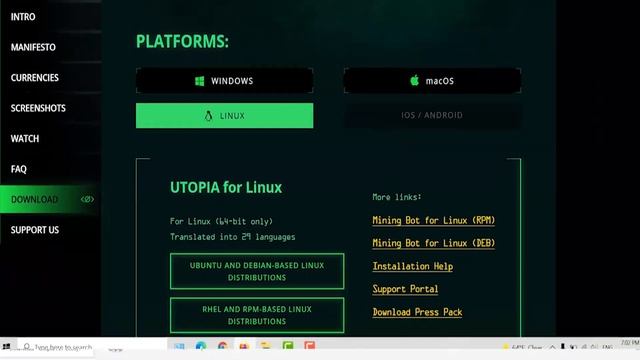The width and height of the screenshot is (640, 360).
Task: Select the iOS / ANDROID platform button
Action: 432,116
